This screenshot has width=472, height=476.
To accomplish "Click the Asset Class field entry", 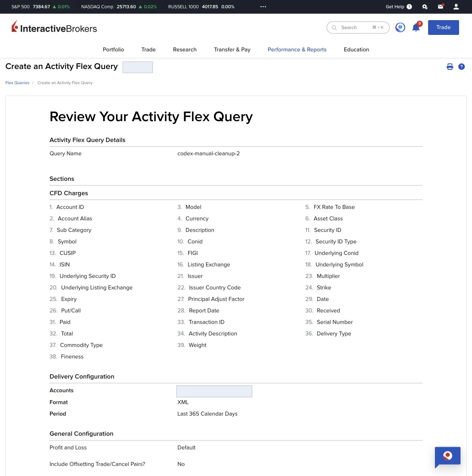I will click(x=328, y=219).
